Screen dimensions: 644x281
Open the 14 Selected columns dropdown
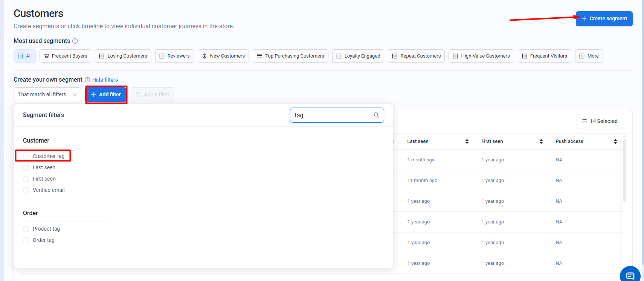[x=600, y=121]
